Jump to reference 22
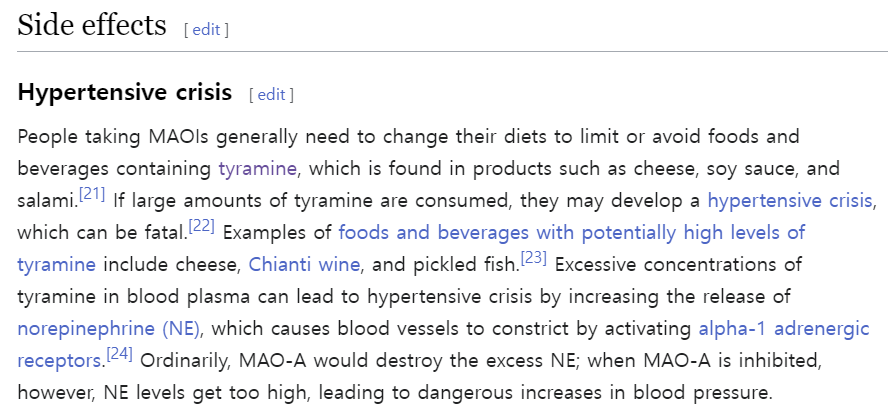889x408 pixels. (201, 225)
